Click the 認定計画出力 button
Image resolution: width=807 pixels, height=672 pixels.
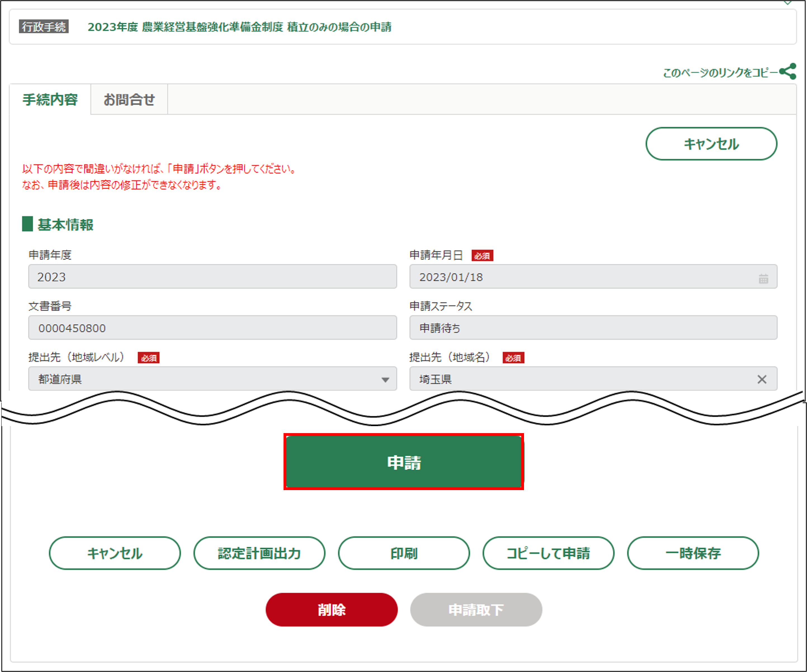(x=259, y=553)
